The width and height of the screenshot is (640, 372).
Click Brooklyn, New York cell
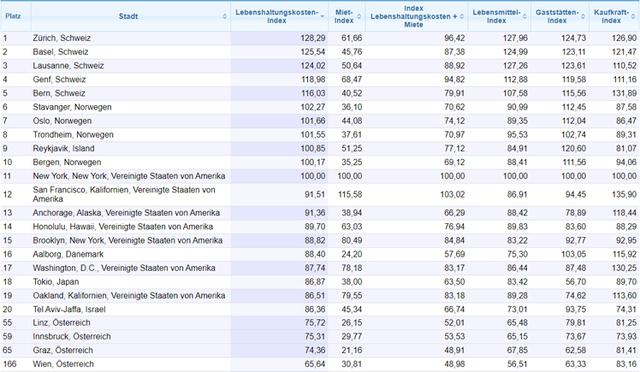131,241
